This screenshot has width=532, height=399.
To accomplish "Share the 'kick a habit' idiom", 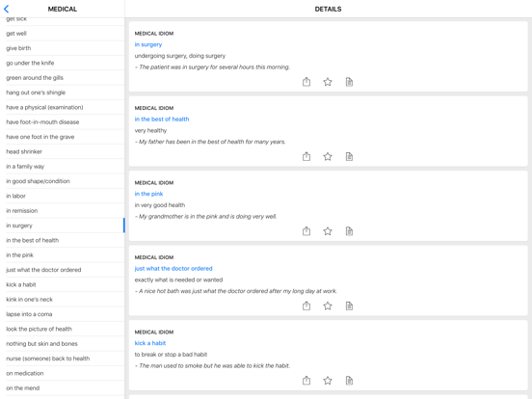I will tap(306, 381).
